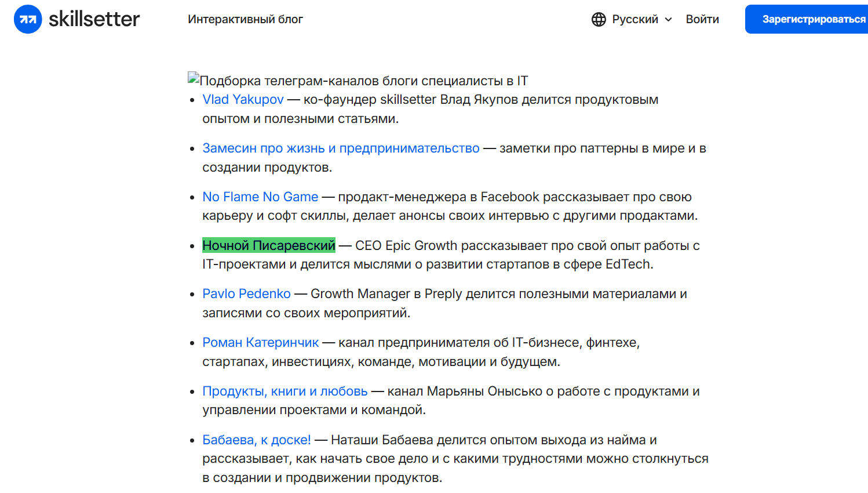Viewport: 868px width, 493px height.
Task: Click the broken image before Подборка телеграм-каналов
Action: coord(194,78)
